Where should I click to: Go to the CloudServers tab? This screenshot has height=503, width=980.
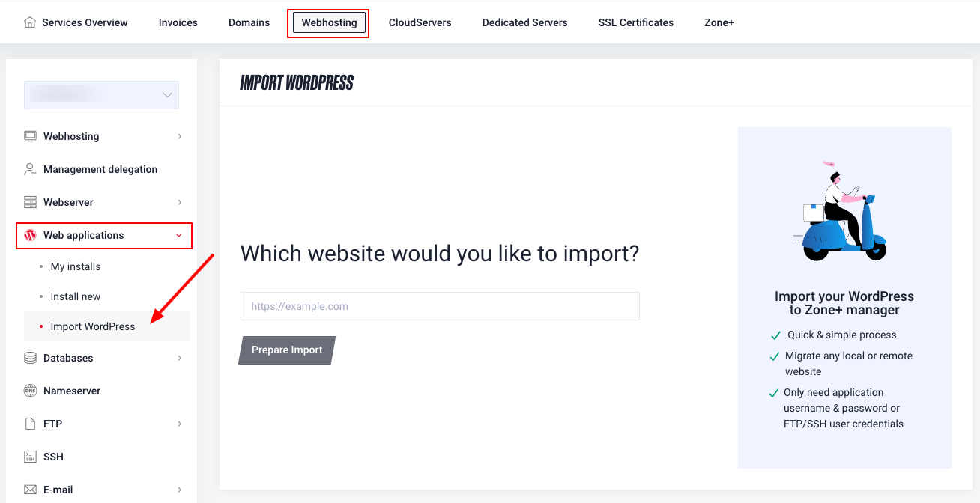click(x=420, y=22)
